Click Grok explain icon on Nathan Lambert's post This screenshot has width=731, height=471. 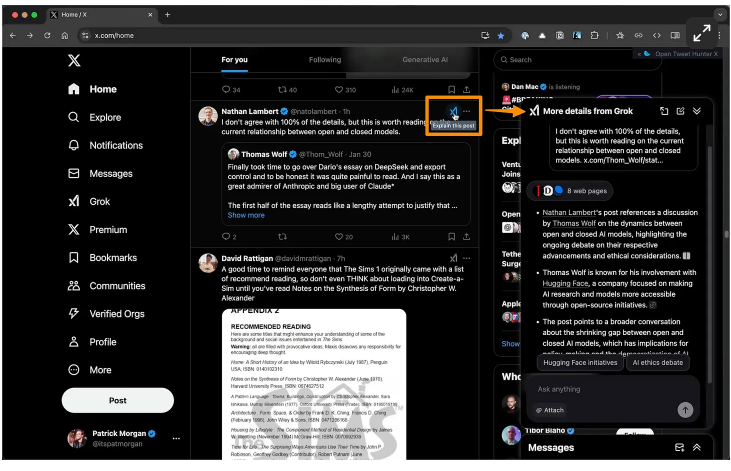pos(453,111)
